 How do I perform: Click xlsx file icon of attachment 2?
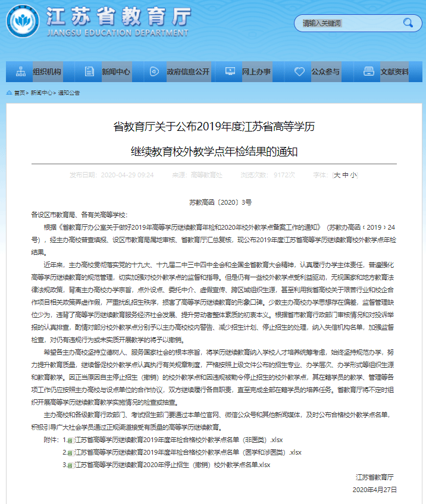coord(70,453)
